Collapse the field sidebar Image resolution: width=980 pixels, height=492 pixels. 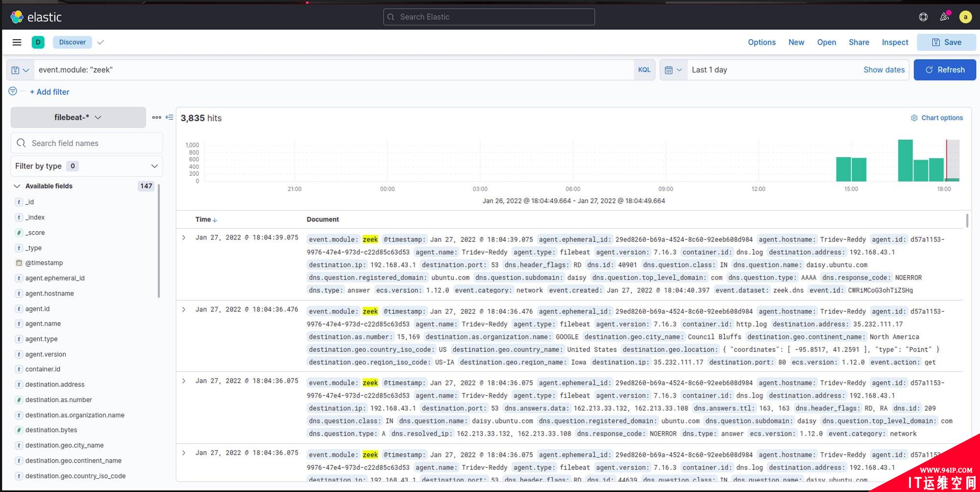170,117
